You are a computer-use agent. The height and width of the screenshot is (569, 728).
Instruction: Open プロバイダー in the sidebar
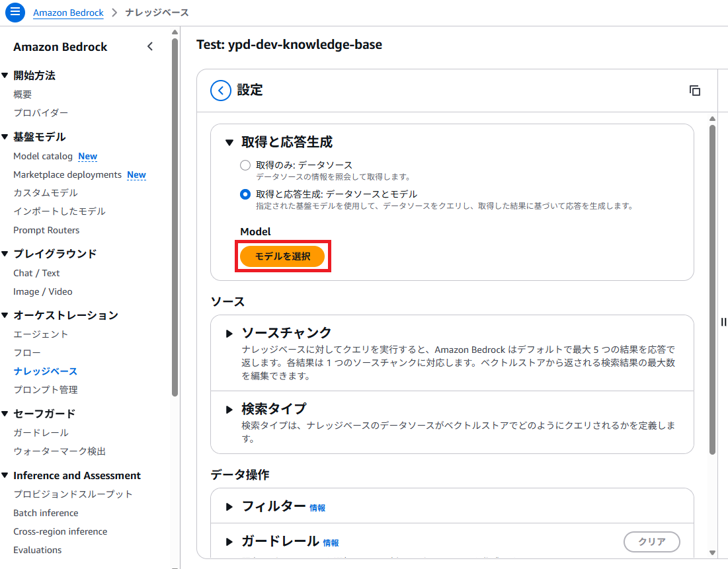[x=41, y=113]
